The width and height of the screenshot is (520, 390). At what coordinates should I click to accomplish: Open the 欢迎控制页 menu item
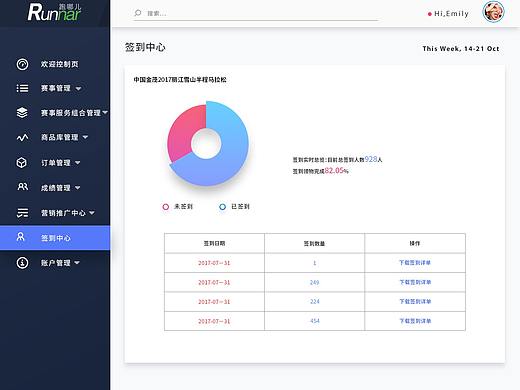pyautogui.click(x=60, y=64)
